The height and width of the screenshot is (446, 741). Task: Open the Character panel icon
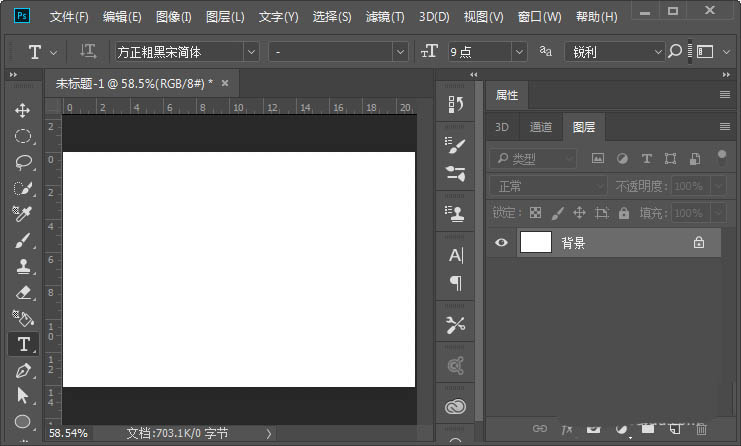tap(456, 255)
